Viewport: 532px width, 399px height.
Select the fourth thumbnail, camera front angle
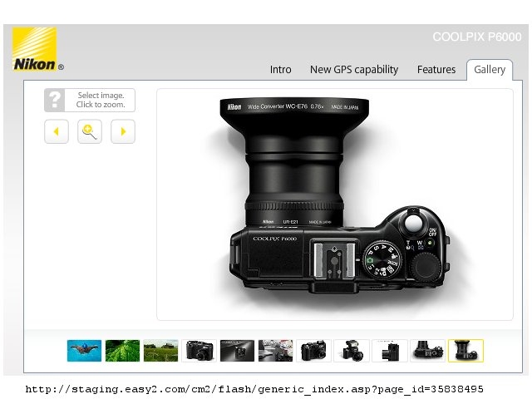[x=199, y=351]
